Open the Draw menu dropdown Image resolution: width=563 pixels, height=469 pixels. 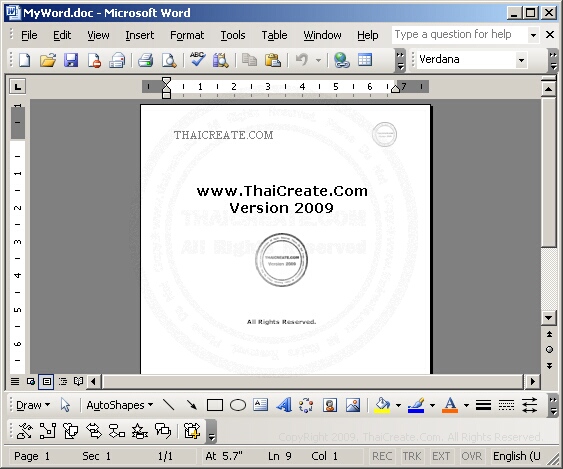tap(33, 405)
